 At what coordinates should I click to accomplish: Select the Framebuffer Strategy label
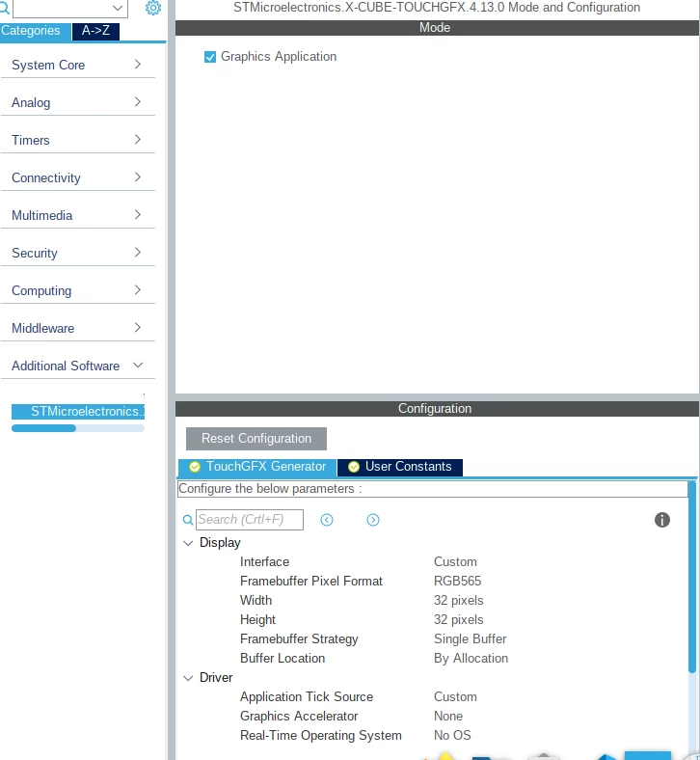click(x=299, y=639)
